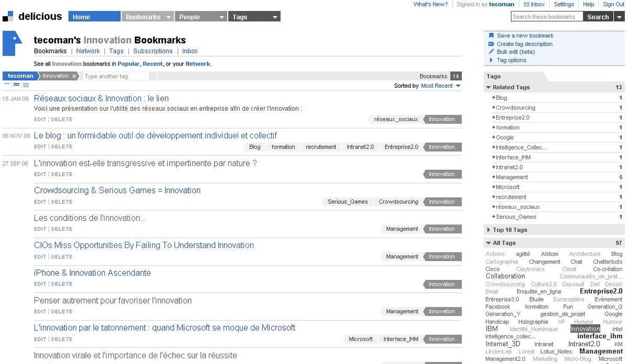The image size is (629, 364).
Task: Open the Inbox sub-tab under the title
Action: click(190, 51)
